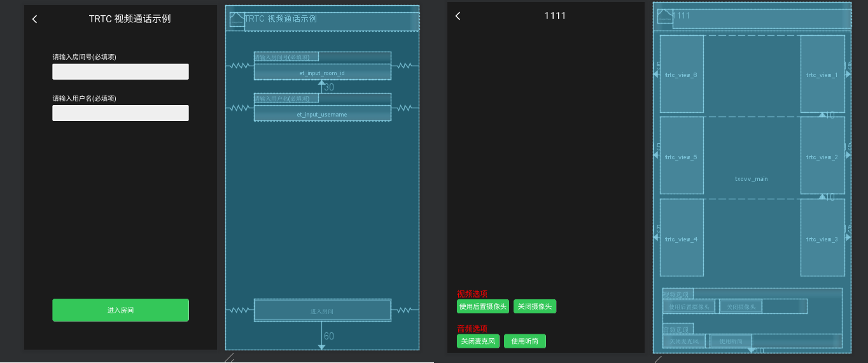Select et_input_room_id in the blueprint view
The height and width of the screenshot is (363, 868).
pos(322,72)
